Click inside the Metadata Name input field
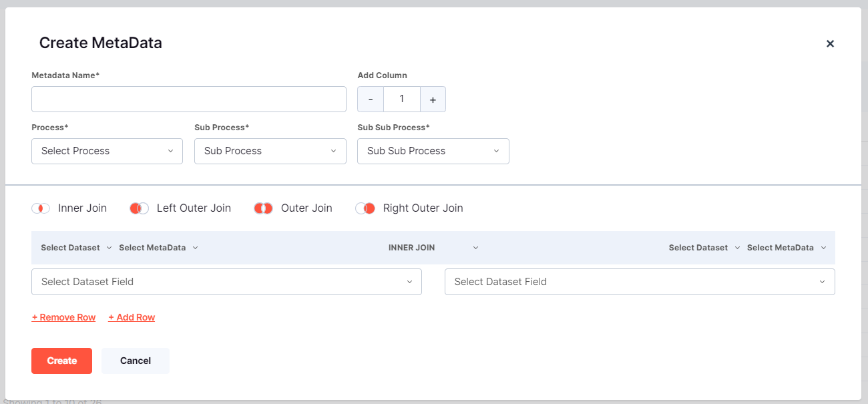 pyautogui.click(x=189, y=99)
